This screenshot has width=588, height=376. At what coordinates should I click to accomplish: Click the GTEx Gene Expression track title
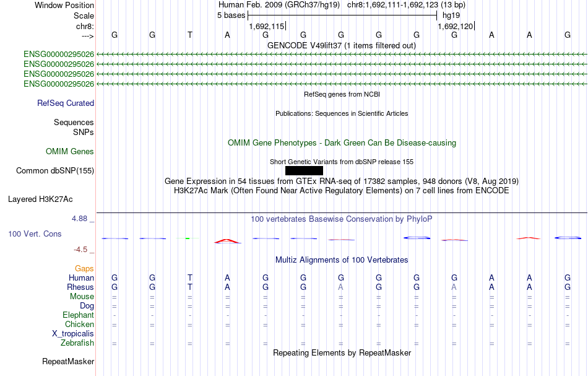click(x=342, y=181)
